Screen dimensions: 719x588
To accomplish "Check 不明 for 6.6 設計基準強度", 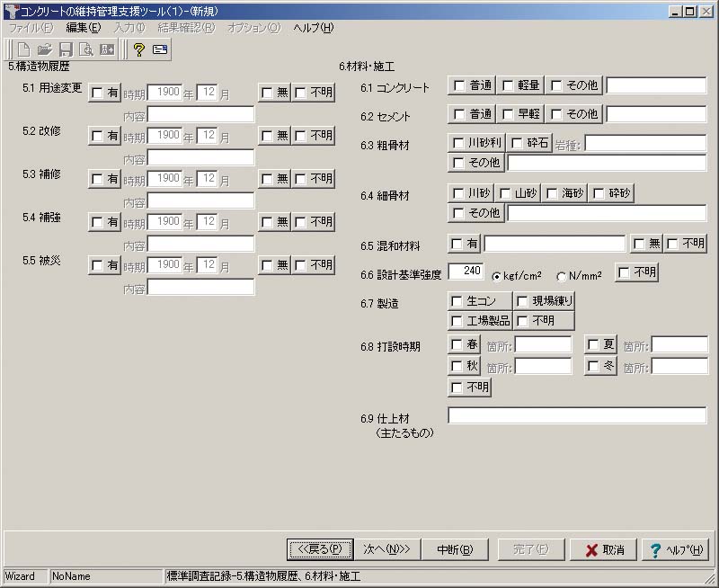I will [637, 272].
